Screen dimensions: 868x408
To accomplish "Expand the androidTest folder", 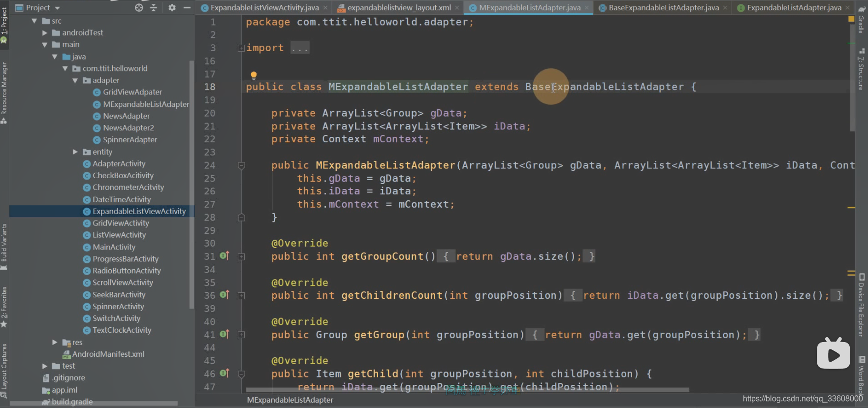I will [45, 33].
